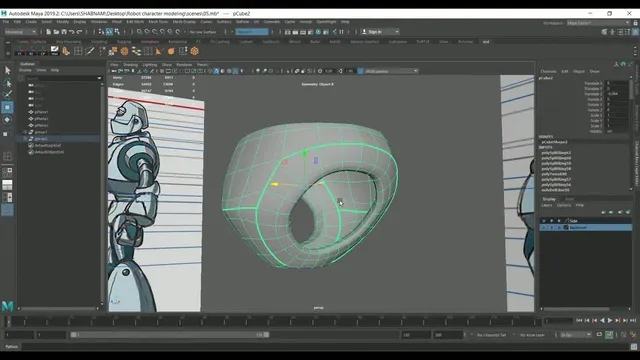The width and height of the screenshot is (640, 360).
Task: Click the orange hierarchy nodes shelf icon
Action: pos(136,51)
